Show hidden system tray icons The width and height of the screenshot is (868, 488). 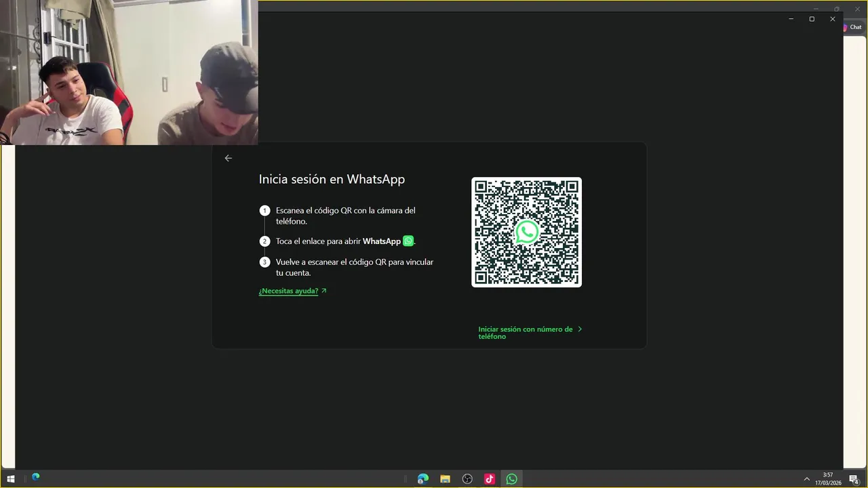[x=807, y=479]
